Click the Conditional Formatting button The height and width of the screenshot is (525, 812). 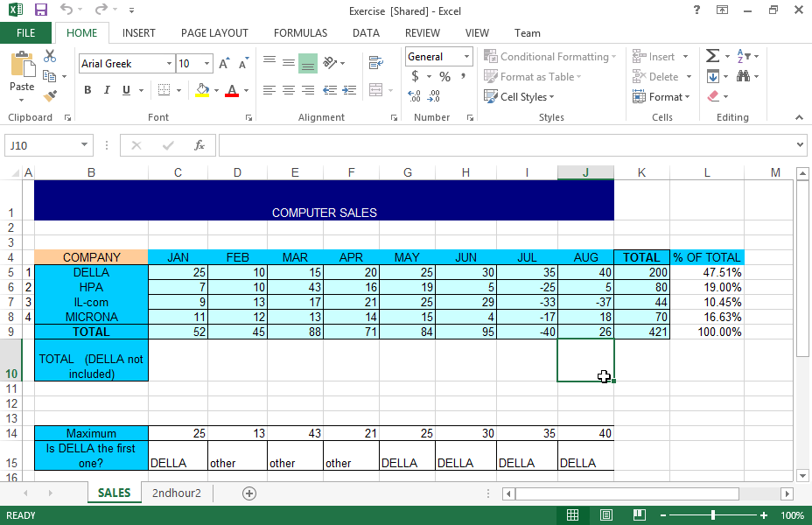tap(549, 57)
